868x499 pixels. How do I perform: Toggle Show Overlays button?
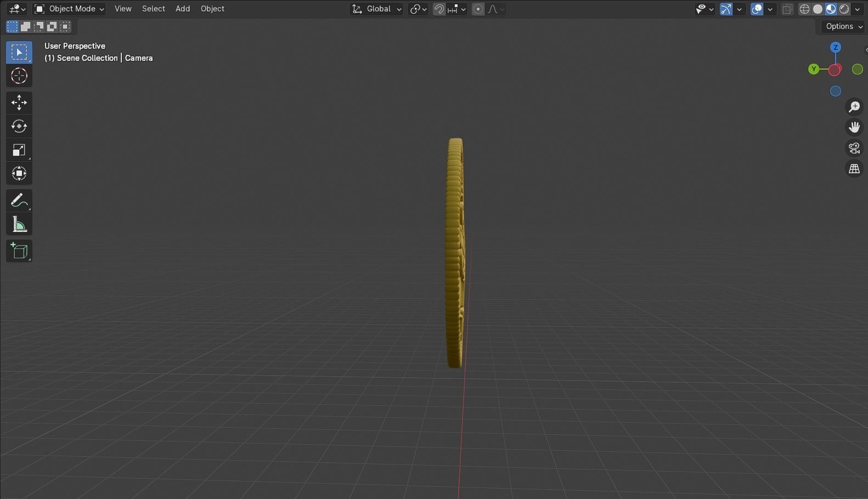tap(757, 9)
